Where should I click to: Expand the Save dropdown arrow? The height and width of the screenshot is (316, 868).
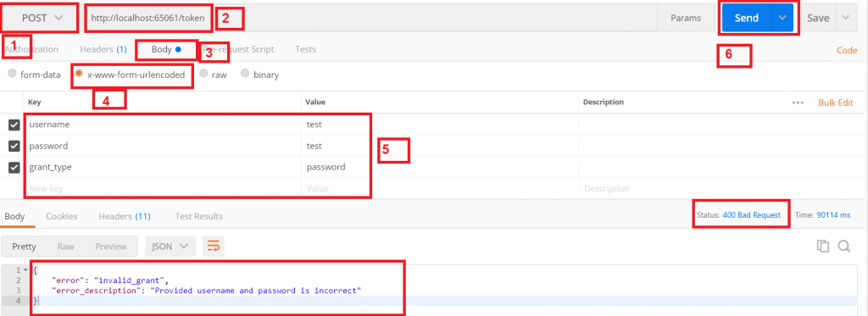846,18
